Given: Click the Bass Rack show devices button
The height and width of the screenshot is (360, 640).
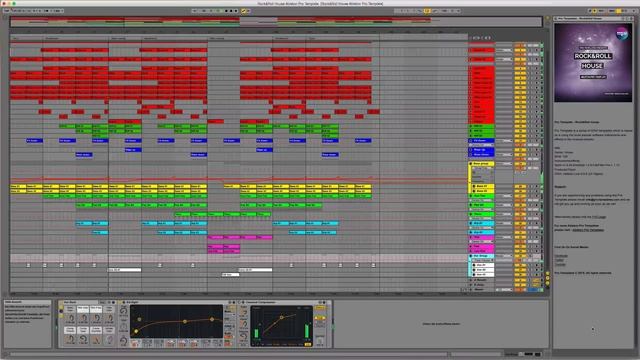Looking at the screenshot, I should tap(61, 316).
